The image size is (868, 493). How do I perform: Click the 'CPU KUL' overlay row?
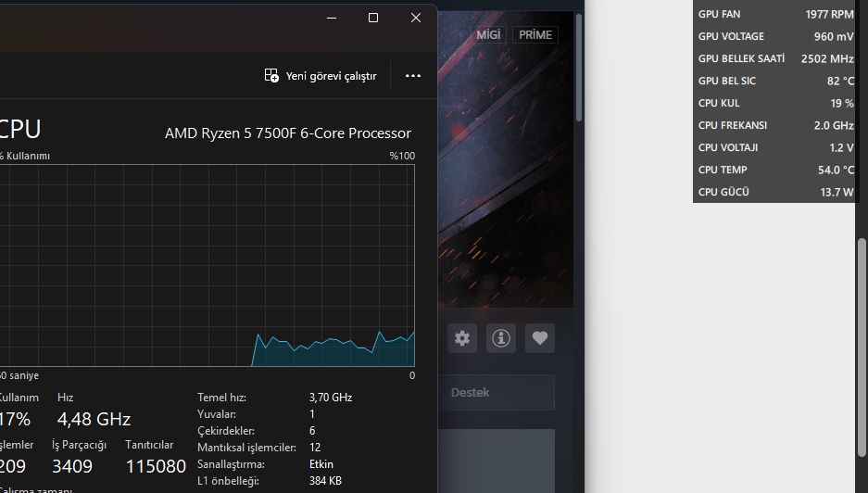point(775,103)
